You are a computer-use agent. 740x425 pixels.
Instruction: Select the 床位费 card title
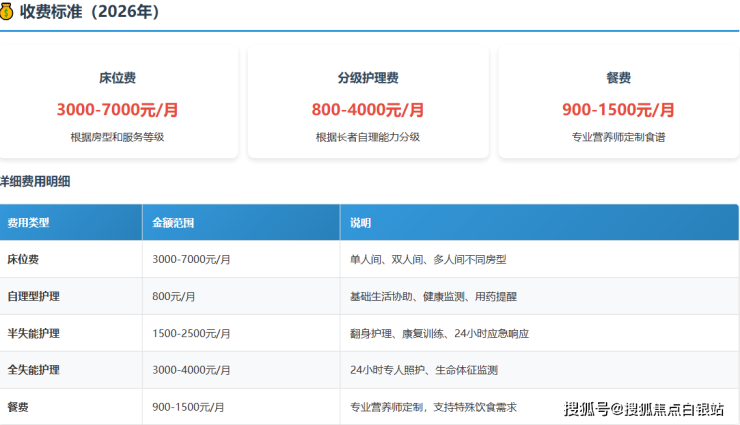pos(117,78)
